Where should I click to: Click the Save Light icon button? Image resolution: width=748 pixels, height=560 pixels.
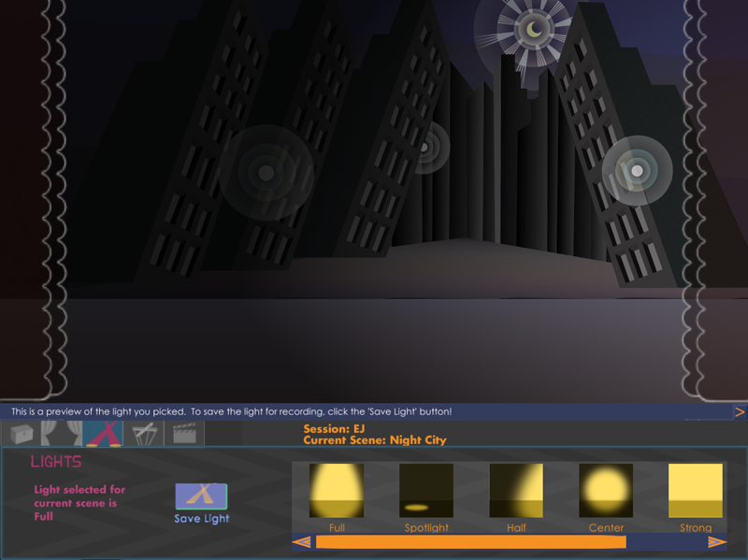click(201, 496)
